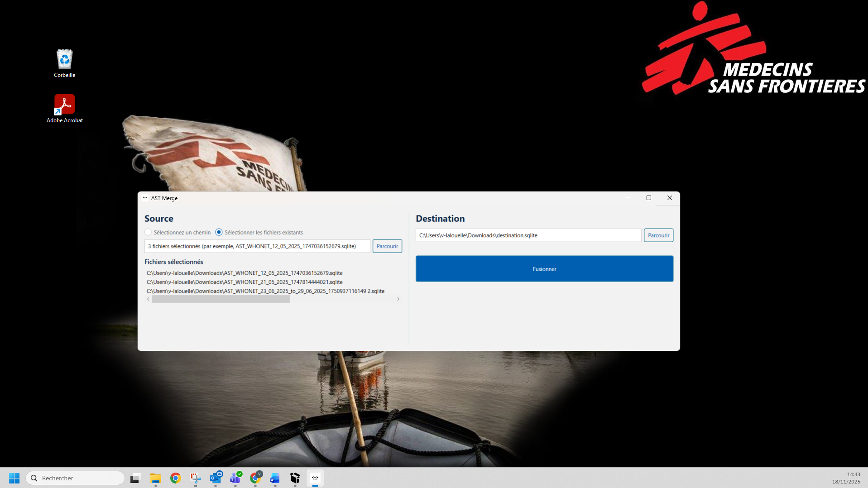Open the black box app taskbar icon

click(x=295, y=478)
